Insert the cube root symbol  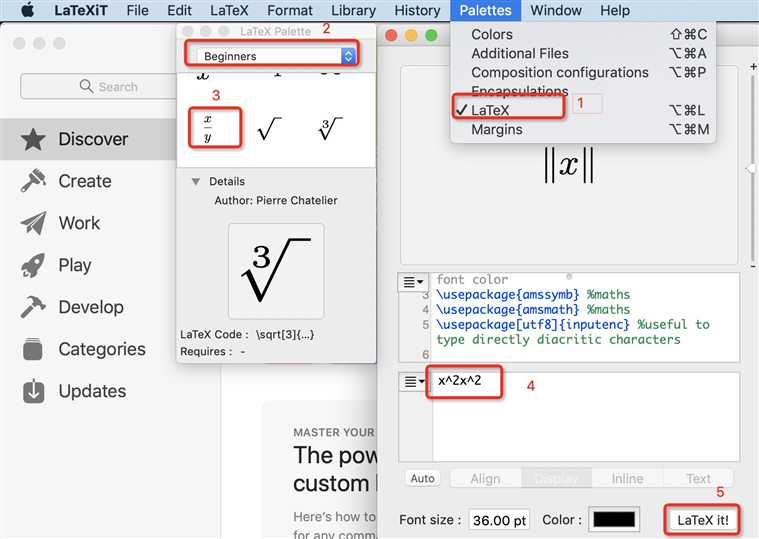[x=330, y=129]
